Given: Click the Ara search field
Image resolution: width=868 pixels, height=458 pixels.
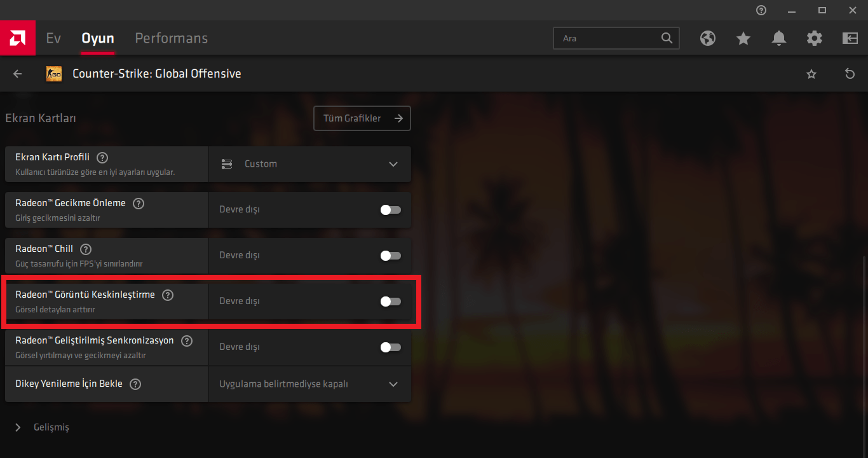Looking at the screenshot, I should [x=616, y=38].
